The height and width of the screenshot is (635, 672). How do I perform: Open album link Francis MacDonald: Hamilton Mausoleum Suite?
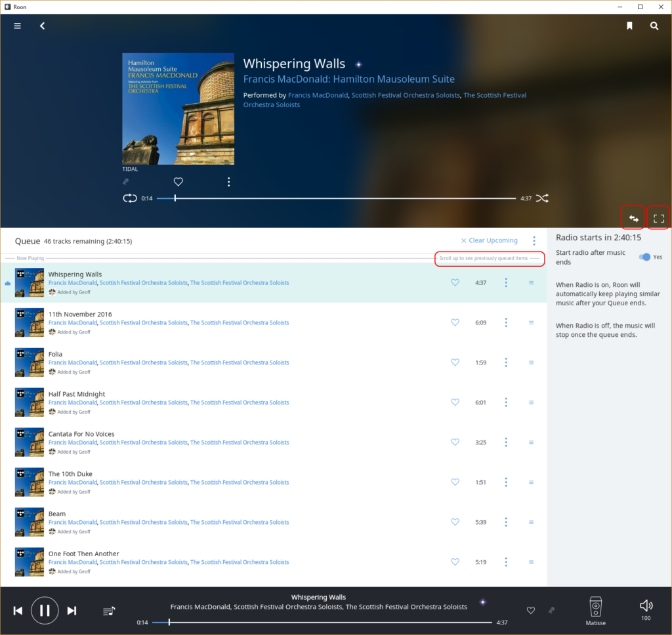pos(349,79)
